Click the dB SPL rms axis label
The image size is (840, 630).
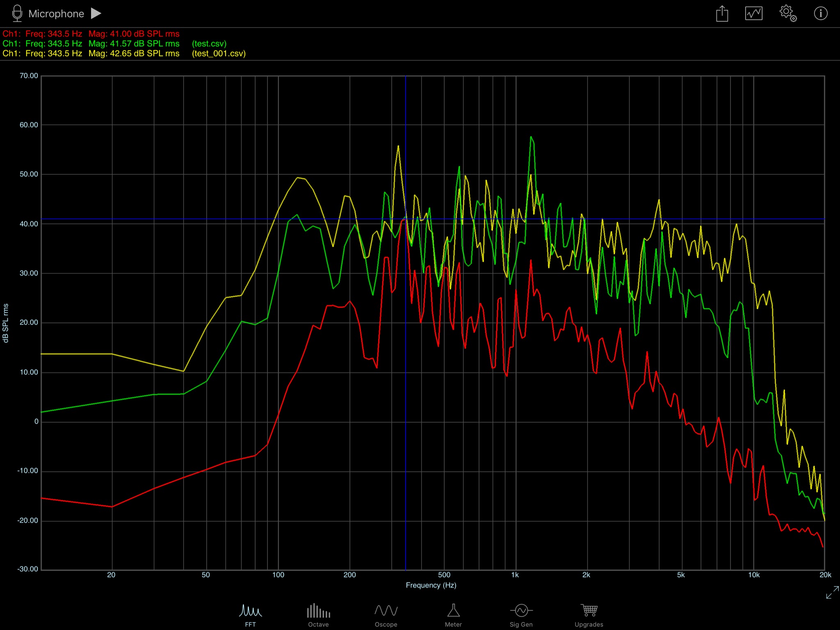click(x=6, y=323)
